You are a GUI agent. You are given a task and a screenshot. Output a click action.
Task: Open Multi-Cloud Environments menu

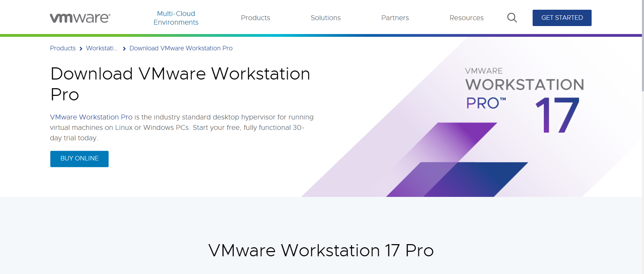tap(176, 18)
